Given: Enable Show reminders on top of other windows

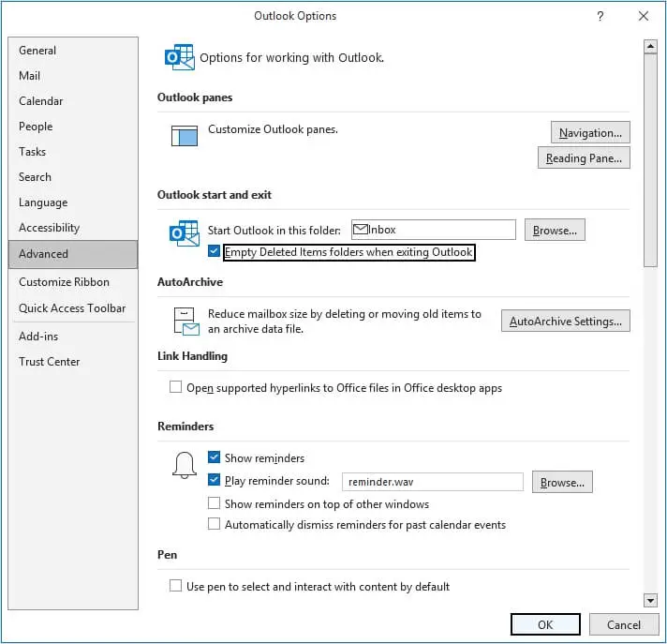Looking at the screenshot, I should 214,503.
